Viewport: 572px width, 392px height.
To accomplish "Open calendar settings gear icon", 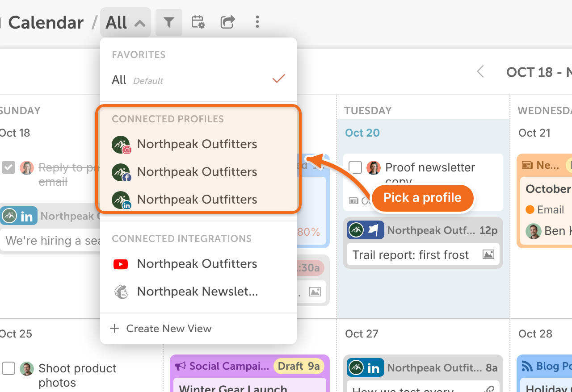I will pos(198,22).
